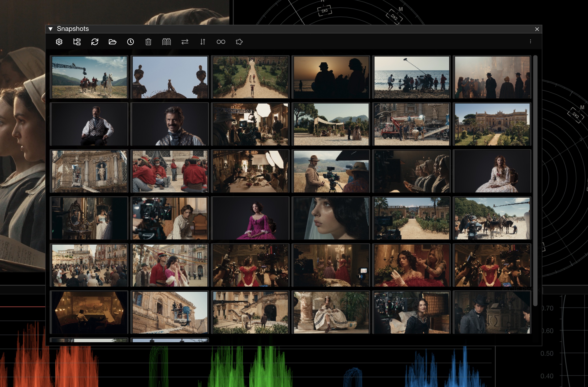The width and height of the screenshot is (588, 387).
Task: Delete snapshot with trash icon
Action: point(148,42)
